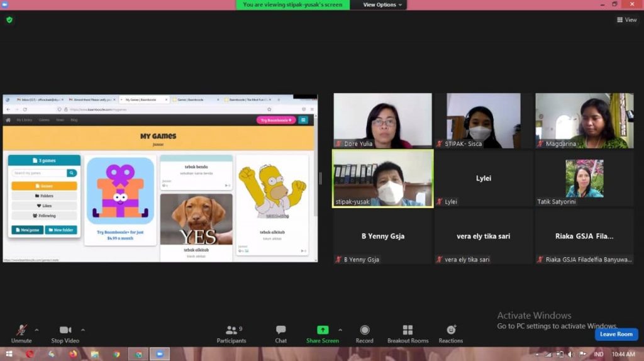Click New folder button
The width and height of the screenshot is (644, 361).
click(61, 230)
